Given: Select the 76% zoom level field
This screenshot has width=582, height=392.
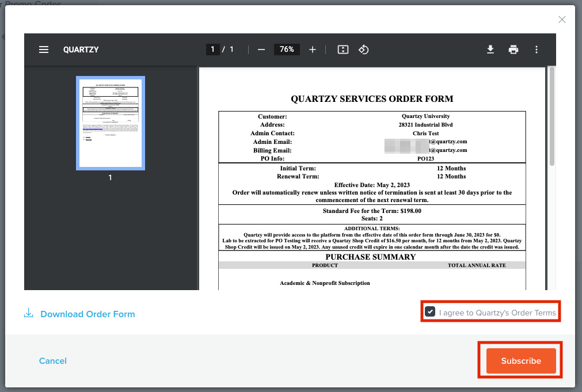Looking at the screenshot, I should click(287, 50).
